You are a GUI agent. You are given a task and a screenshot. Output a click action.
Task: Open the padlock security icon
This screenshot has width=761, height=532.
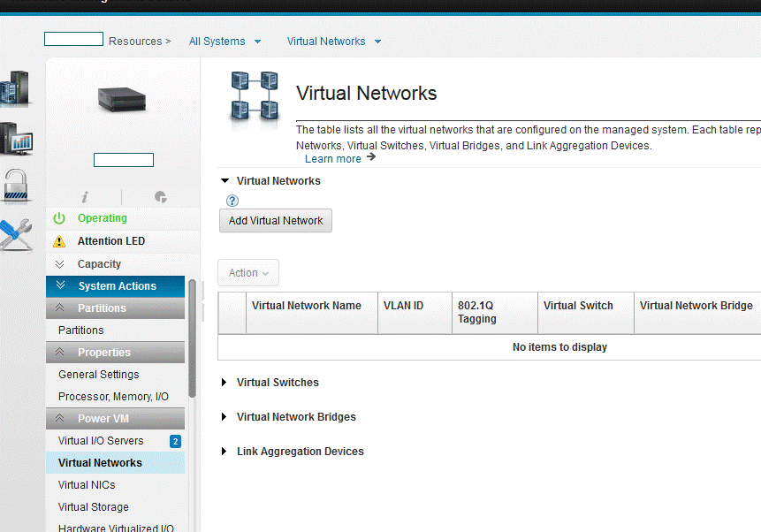(16, 186)
